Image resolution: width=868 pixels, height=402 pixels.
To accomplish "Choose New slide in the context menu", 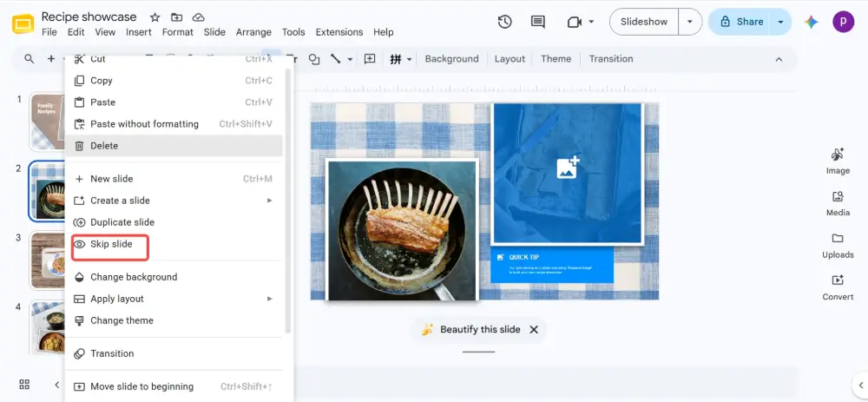I will tap(174, 179).
